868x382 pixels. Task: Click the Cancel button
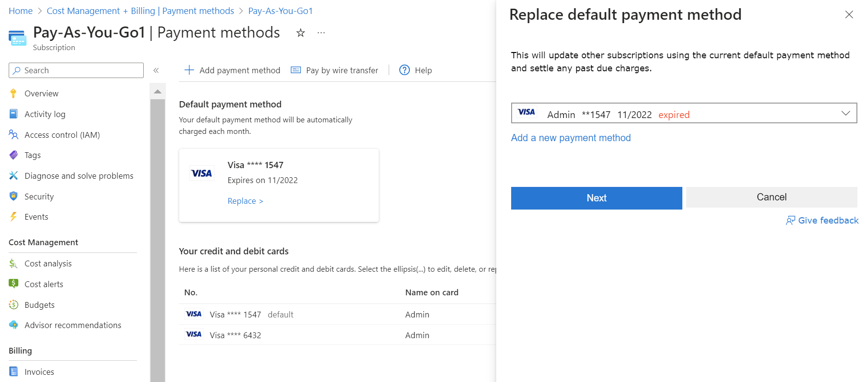772,198
